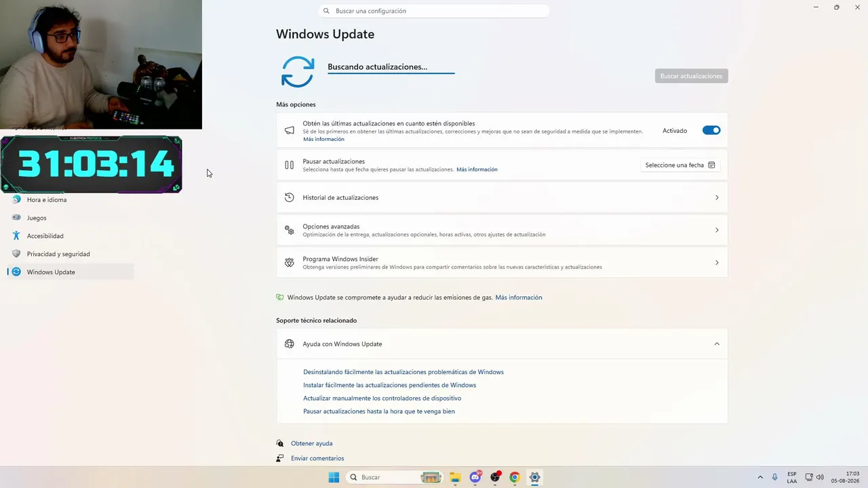The height and width of the screenshot is (488, 868).
Task: Click the Juegos controller icon
Action: (16, 218)
